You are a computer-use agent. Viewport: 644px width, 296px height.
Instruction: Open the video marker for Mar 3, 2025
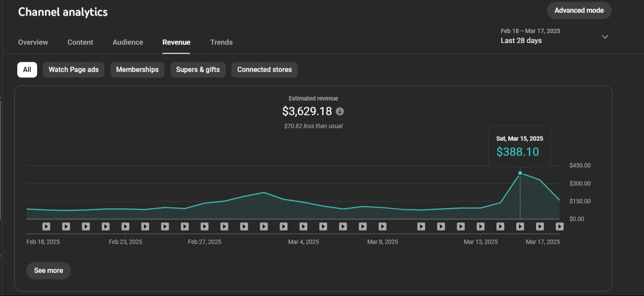(x=284, y=226)
